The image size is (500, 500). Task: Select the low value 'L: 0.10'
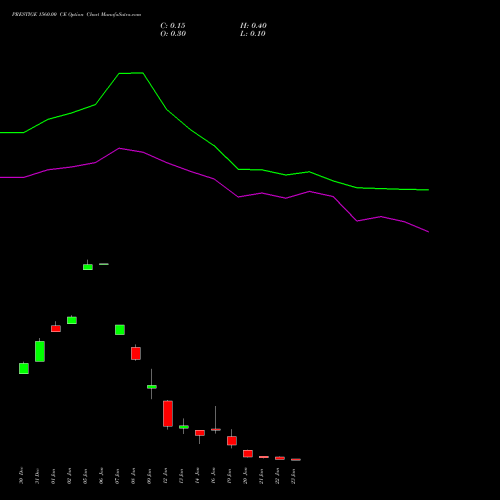(253, 34)
